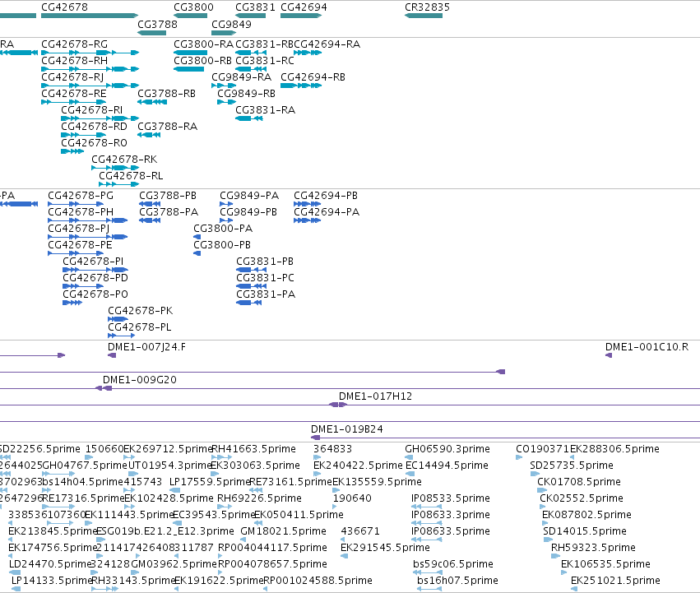Click protein CG42678-PK
This screenshot has height=593, width=700.
pos(118,319)
